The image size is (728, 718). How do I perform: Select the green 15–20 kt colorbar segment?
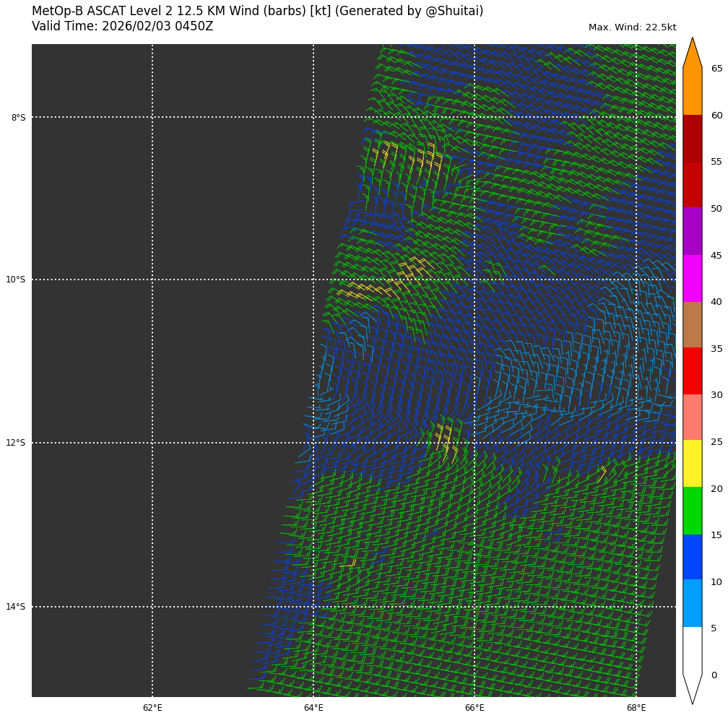(x=692, y=510)
